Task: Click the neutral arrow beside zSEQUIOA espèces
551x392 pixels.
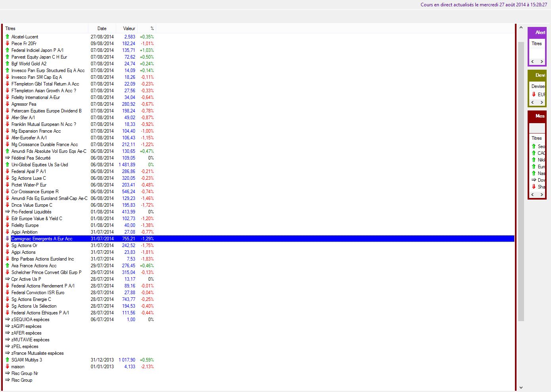Action: click(7, 320)
